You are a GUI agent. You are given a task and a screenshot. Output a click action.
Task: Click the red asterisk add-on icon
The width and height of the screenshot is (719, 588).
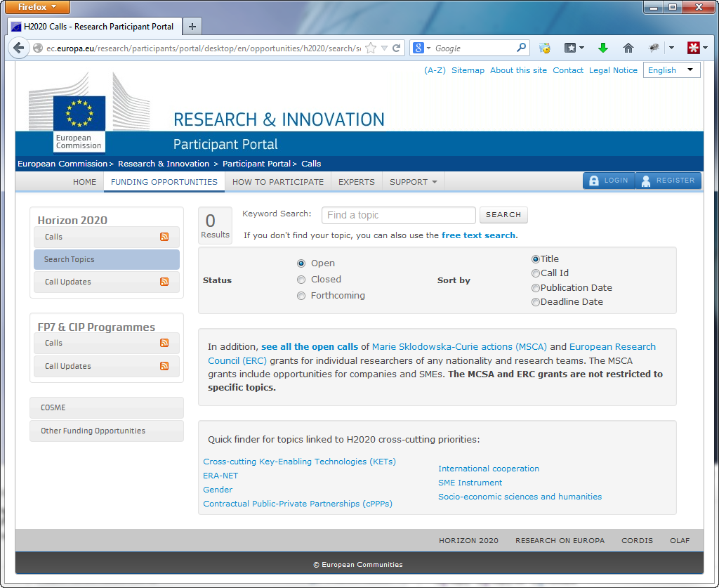pyautogui.click(x=693, y=48)
